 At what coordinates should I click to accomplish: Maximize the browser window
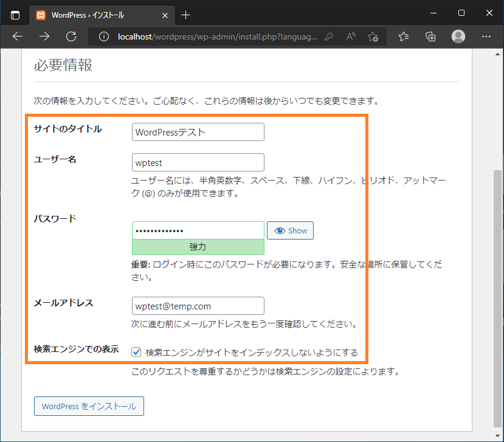461,13
